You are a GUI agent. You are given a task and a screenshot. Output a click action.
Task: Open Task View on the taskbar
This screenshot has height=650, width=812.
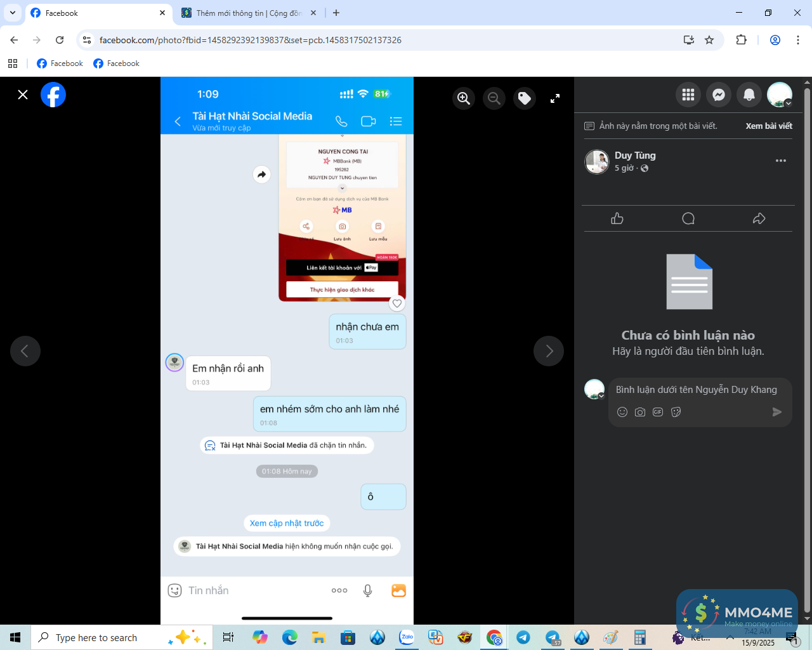coord(228,637)
